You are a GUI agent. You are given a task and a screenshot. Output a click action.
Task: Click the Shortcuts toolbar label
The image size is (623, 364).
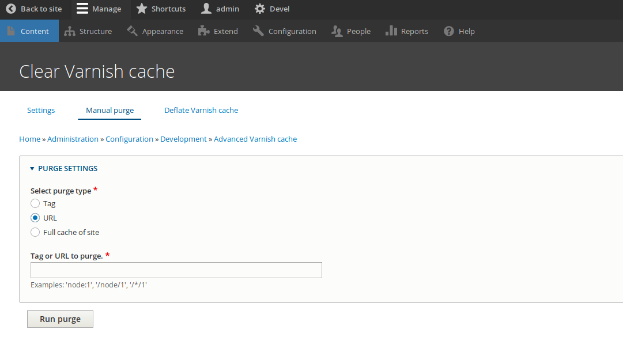point(168,9)
